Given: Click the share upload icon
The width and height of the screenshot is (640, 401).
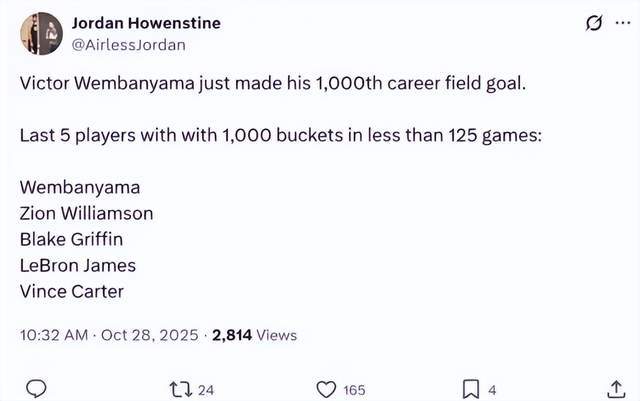Looking at the screenshot, I should pos(617,389).
